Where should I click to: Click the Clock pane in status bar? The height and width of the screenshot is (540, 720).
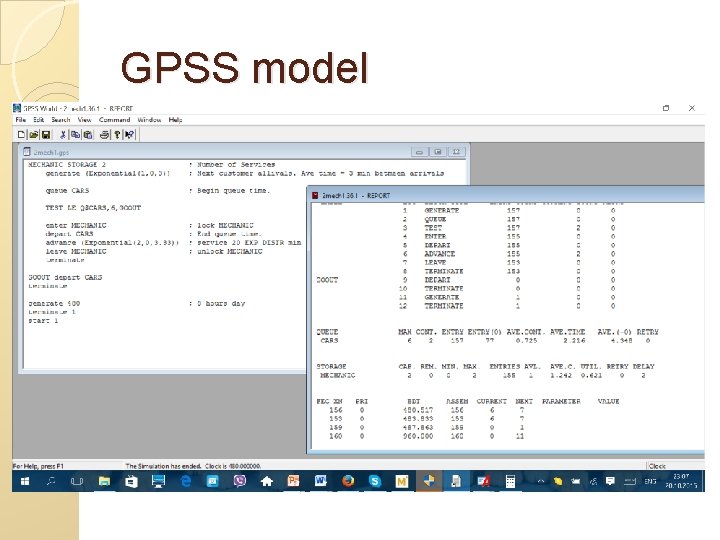pyautogui.click(x=675, y=466)
